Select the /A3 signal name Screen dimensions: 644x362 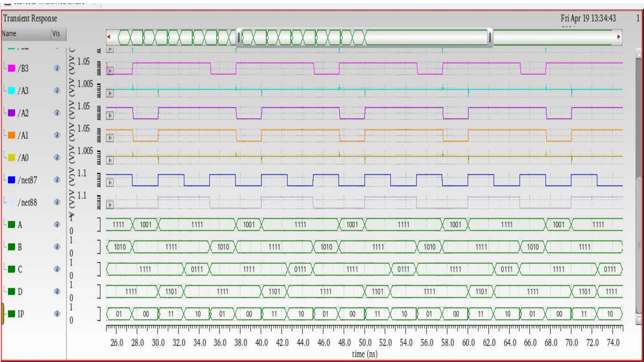click(x=23, y=91)
